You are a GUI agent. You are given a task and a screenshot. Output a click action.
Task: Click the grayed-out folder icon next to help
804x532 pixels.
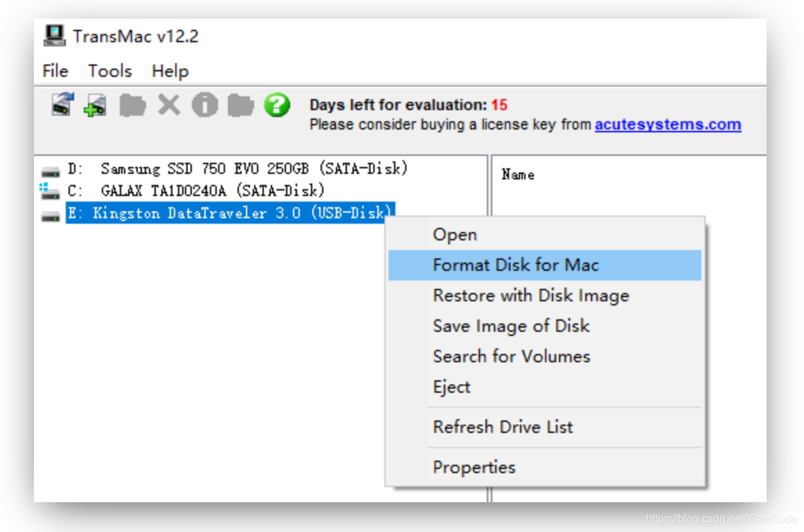[x=240, y=105]
